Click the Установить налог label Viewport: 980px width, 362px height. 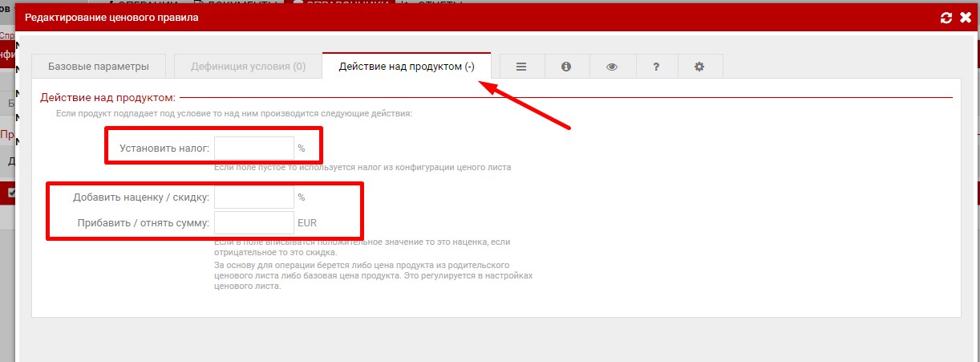[164, 148]
